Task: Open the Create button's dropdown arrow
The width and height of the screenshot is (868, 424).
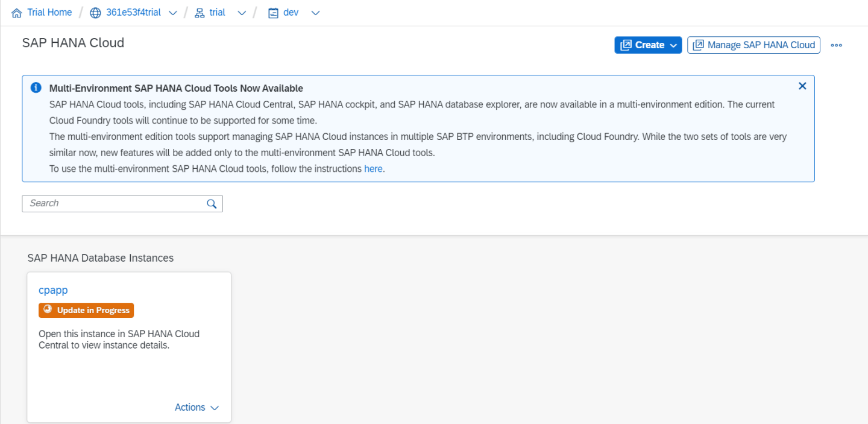Action: pos(673,45)
